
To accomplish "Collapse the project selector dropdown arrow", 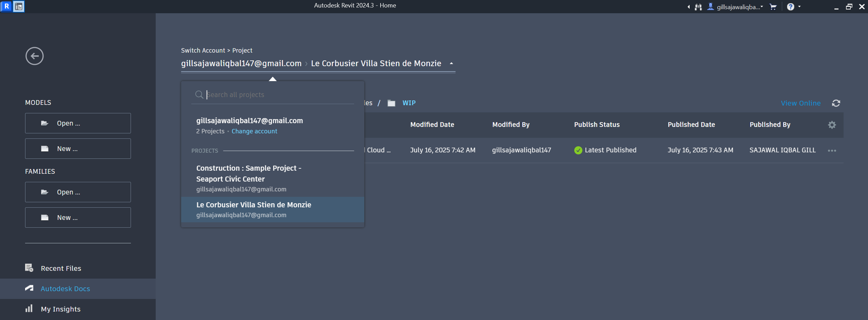I will pyautogui.click(x=451, y=63).
